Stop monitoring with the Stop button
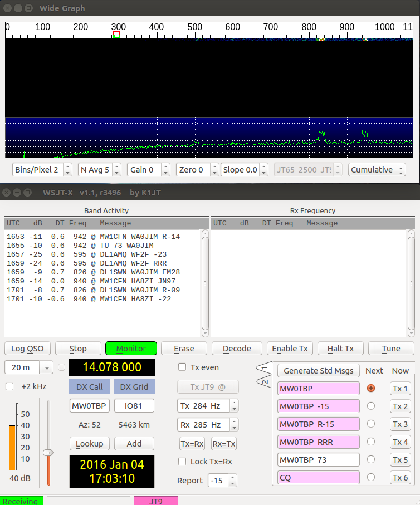 click(78, 349)
